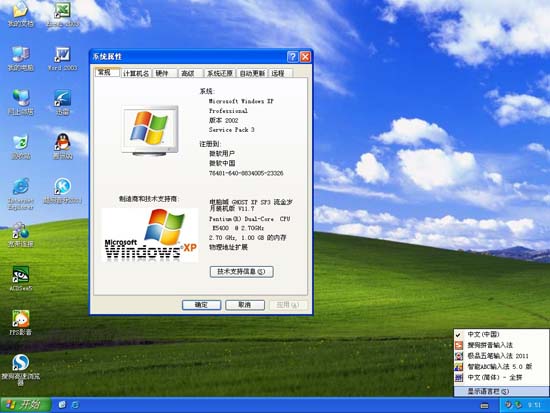Choose 搜狗拼音输入法 from the input menu
This screenshot has height=413, width=550.
click(501, 345)
